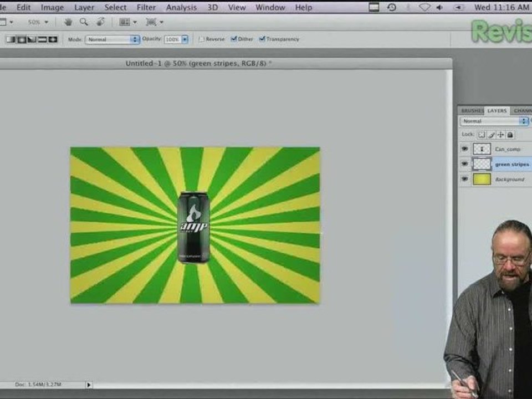The height and width of the screenshot is (399, 532).
Task: Open the 3D menu
Action: coord(213,7)
